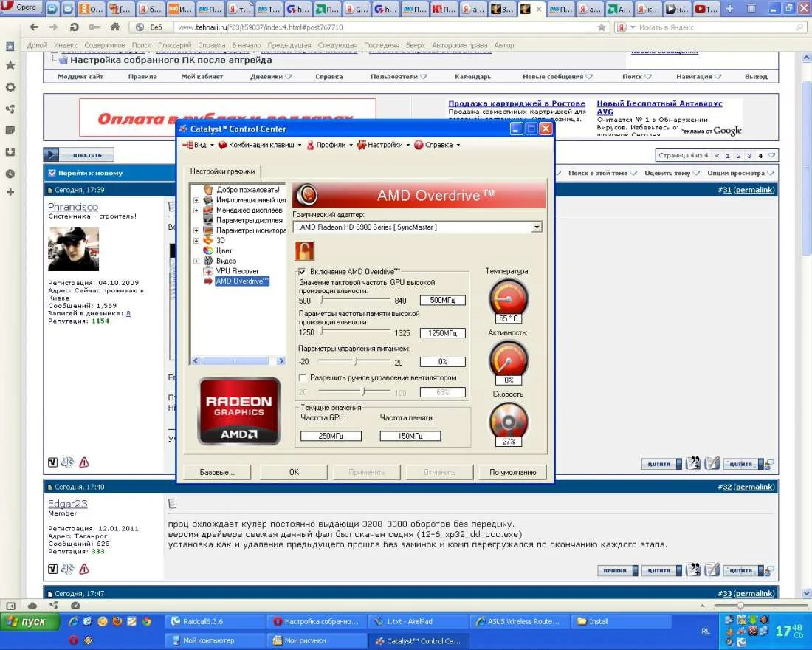The width and height of the screenshot is (812, 650).
Task: Click цитата button in Edgar23 post
Action: point(661,571)
